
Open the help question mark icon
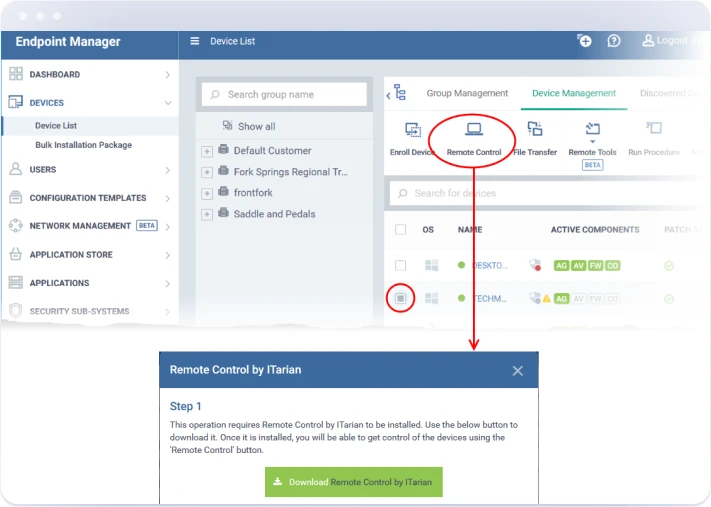coord(614,41)
